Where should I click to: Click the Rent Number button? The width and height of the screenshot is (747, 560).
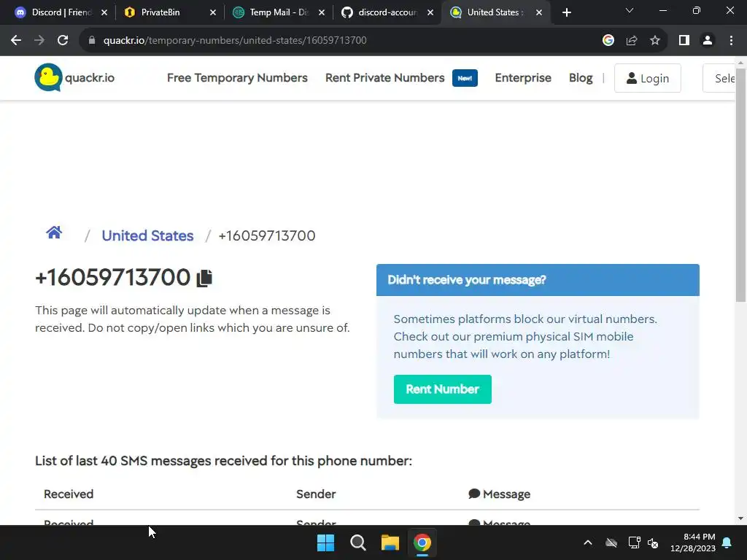[443, 389]
